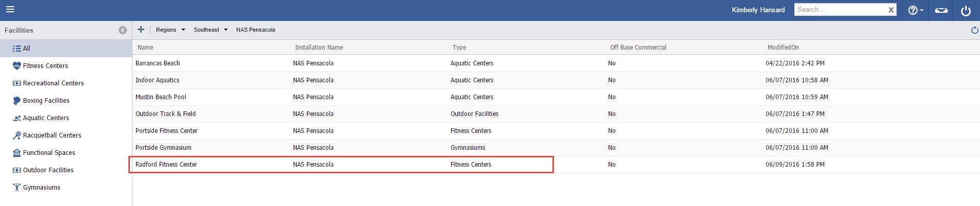Open the Radford Fitness Center row
The height and width of the screenshot is (206, 980).
[166, 165]
